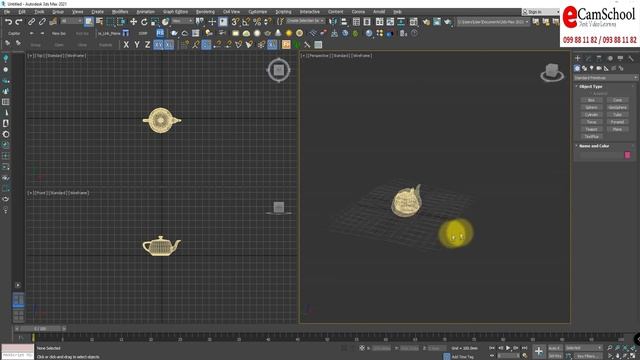Screen dimensions: 640x360
Task: Restrict to Y axis constraint
Action: pyautogui.click(x=137, y=44)
